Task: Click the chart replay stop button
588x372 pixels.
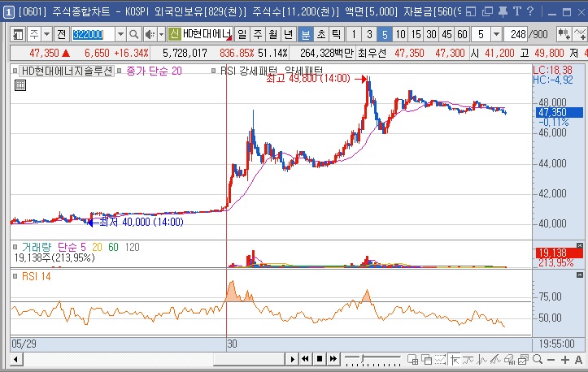Action: (320, 360)
